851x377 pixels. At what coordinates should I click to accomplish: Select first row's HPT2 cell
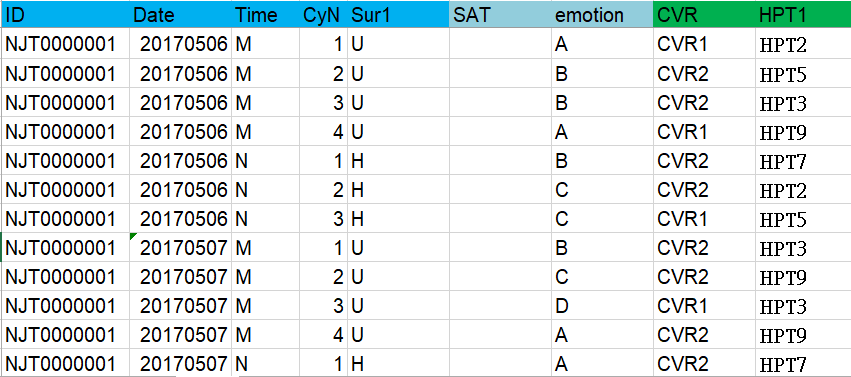tap(803, 44)
